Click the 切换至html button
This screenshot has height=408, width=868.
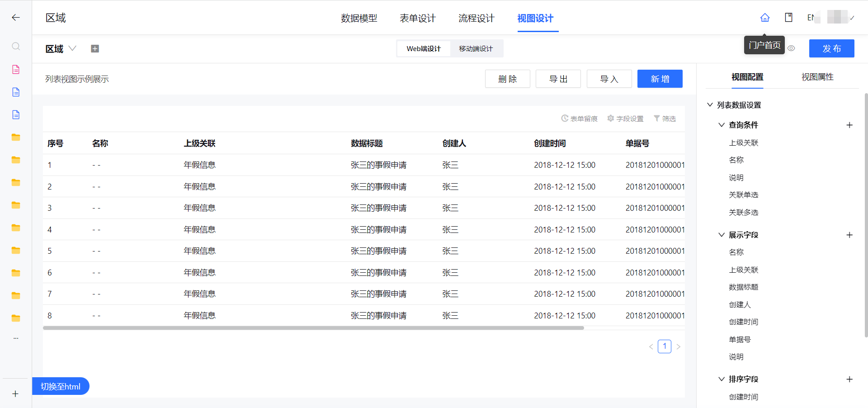(61, 386)
